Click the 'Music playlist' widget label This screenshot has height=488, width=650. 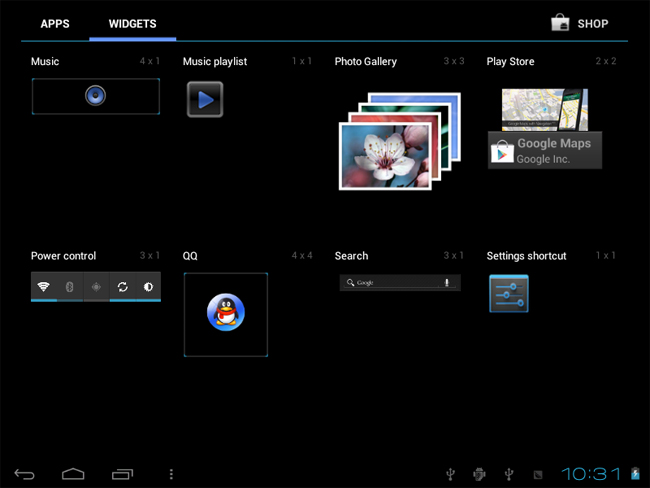coord(215,62)
